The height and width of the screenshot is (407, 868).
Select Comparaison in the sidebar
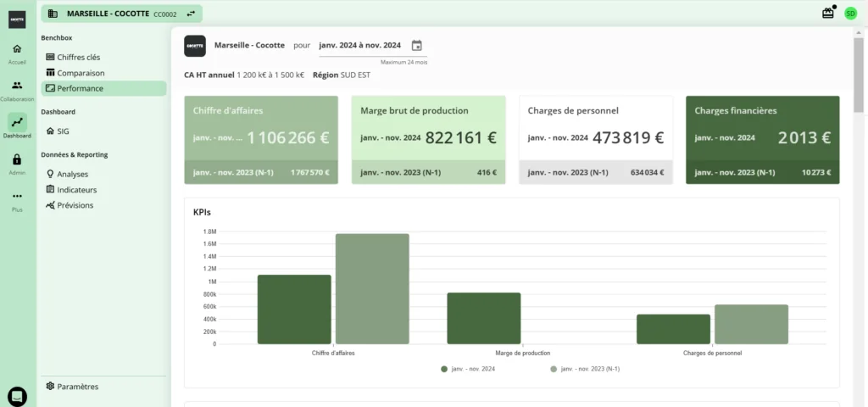click(81, 73)
